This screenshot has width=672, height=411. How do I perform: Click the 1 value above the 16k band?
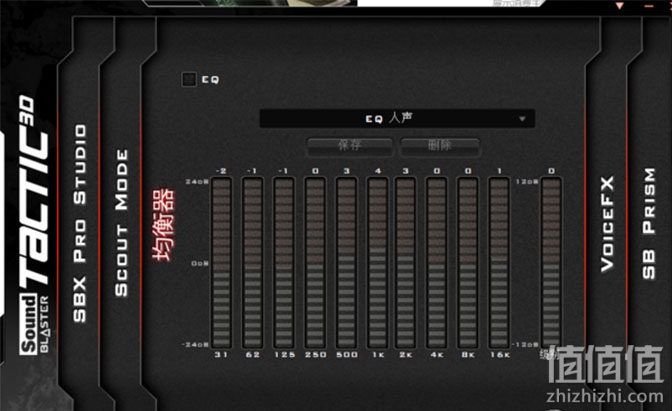click(x=499, y=171)
